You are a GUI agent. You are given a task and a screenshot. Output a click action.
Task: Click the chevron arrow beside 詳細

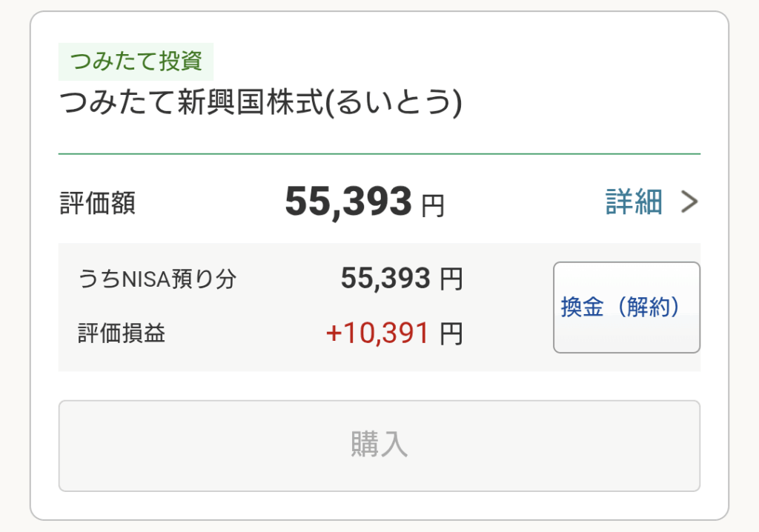[690, 202]
